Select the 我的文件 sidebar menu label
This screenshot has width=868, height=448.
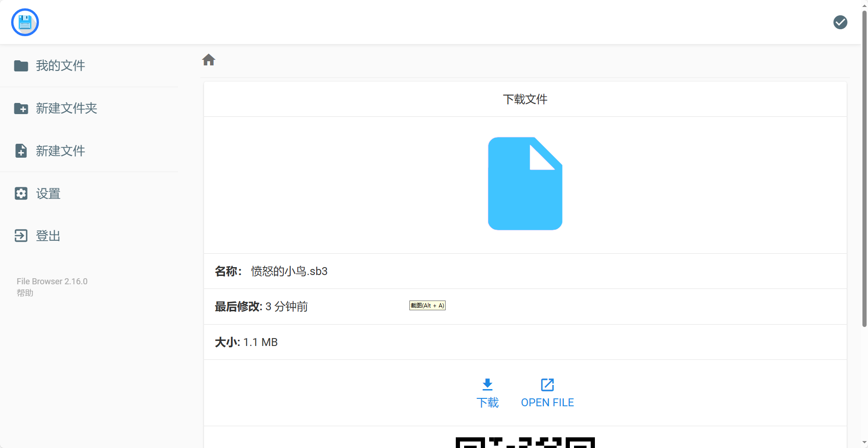tap(60, 66)
